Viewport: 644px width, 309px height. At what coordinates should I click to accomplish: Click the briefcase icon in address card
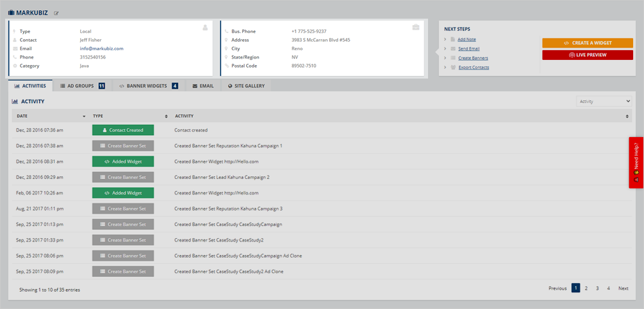416,28
